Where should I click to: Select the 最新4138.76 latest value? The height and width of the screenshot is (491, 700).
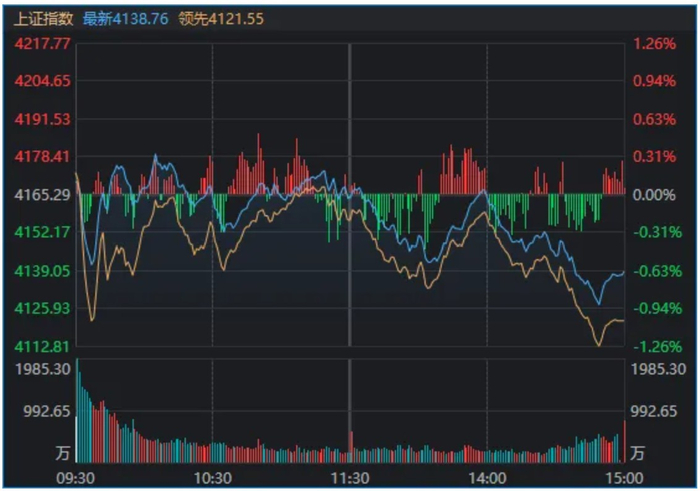tap(126, 19)
